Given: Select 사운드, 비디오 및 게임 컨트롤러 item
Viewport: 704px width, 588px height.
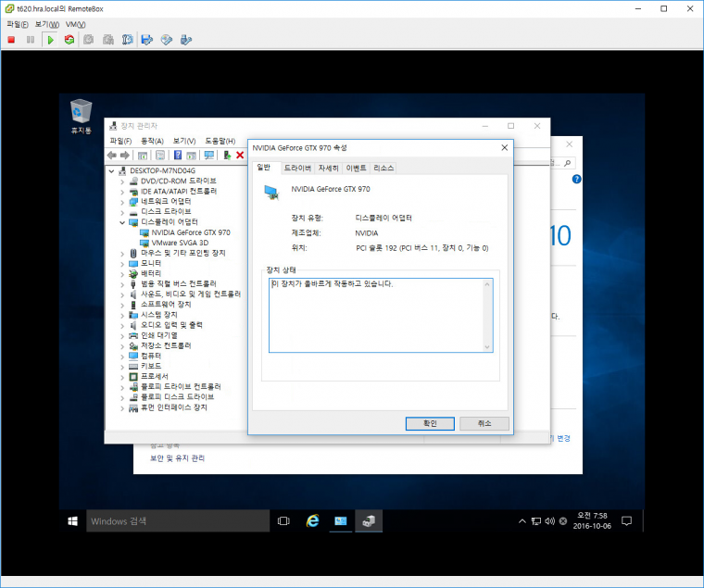Looking at the screenshot, I should (x=191, y=294).
